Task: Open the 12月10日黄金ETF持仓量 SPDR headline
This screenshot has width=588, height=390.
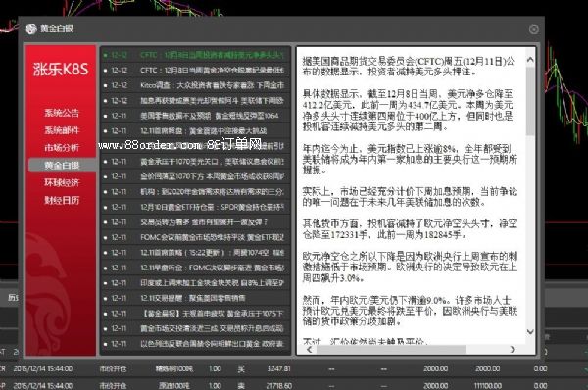Action: 195,207
